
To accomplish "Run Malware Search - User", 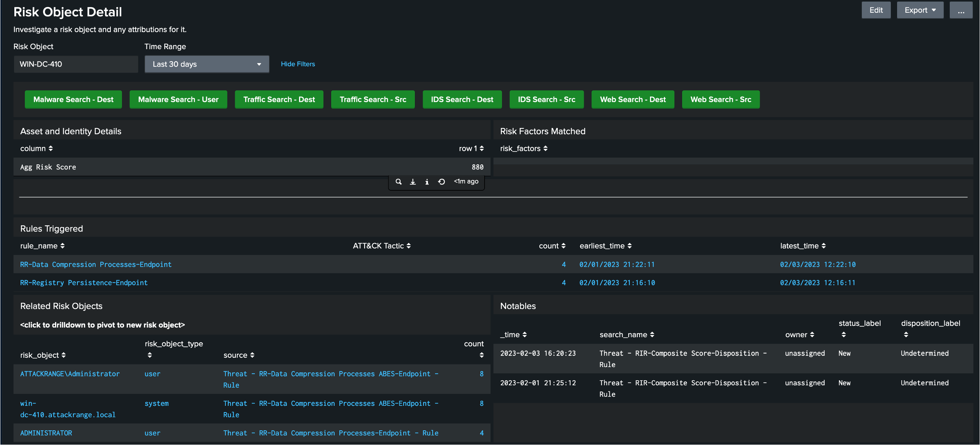I will pos(178,100).
